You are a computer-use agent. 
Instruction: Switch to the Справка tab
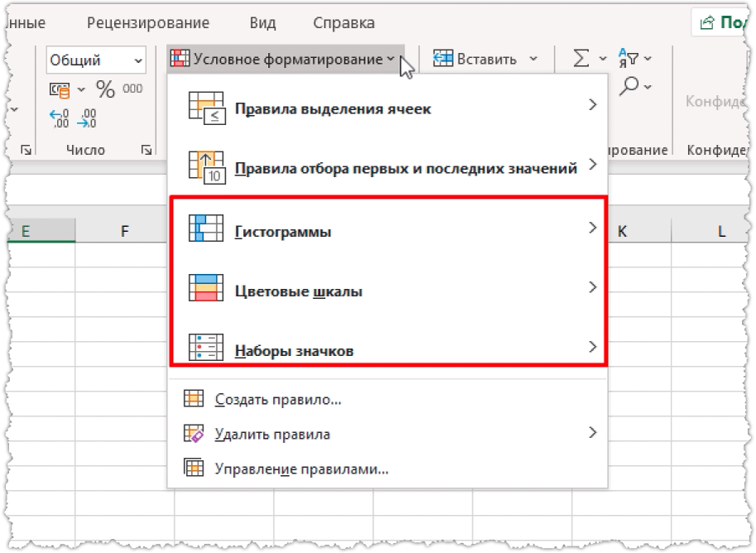[x=344, y=22]
